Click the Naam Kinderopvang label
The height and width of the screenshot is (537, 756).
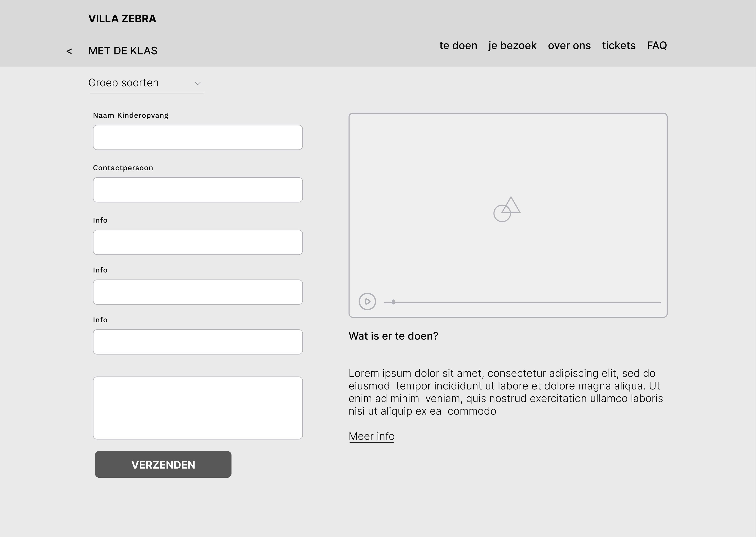[131, 115]
